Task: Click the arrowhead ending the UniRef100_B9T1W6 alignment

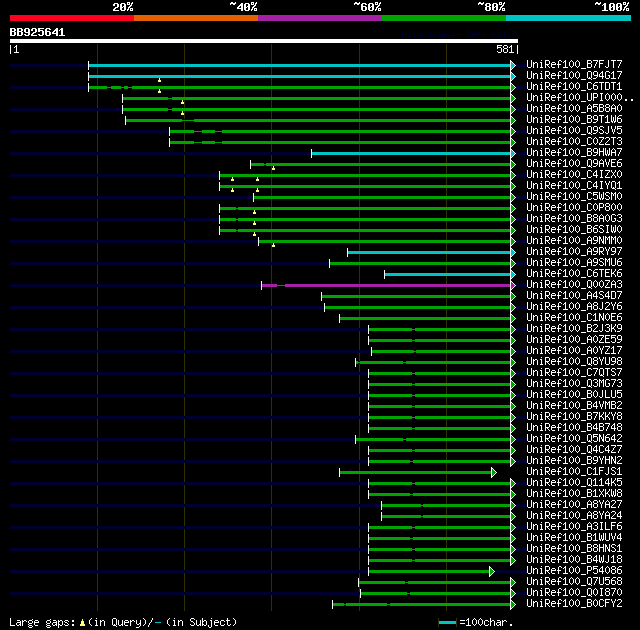Action: point(513,120)
